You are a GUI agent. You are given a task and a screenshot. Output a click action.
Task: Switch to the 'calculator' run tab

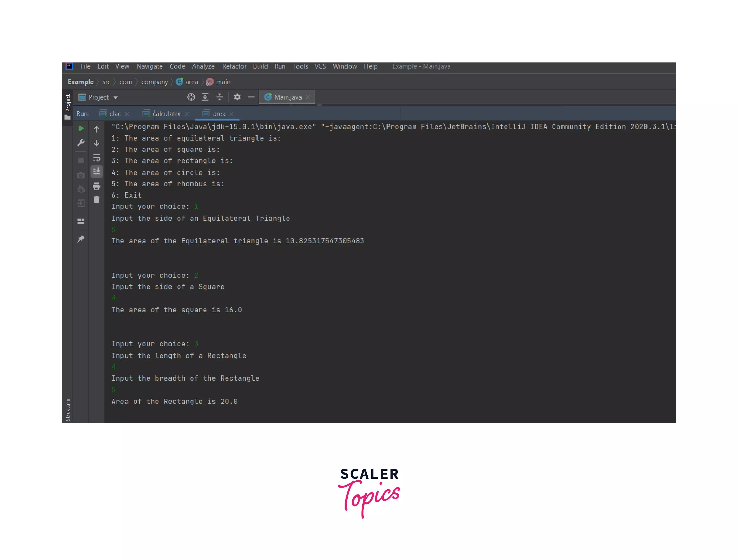(x=167, y=114)
